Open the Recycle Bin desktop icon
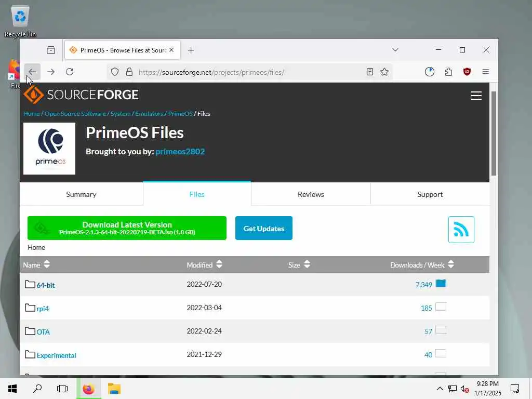532x399 pixels. (x=20, y=22)
